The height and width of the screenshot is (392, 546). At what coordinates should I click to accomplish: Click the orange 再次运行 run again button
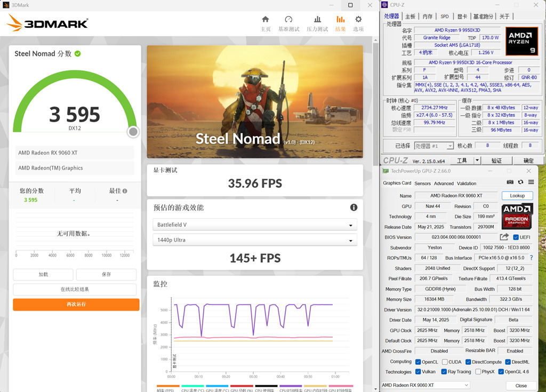[76, 305]
